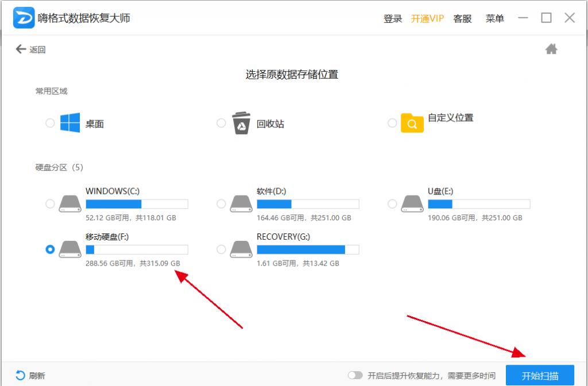Screen dimensions: 588x386
Task: Click the 常用区域 section heading
Action: pos(51,91)
